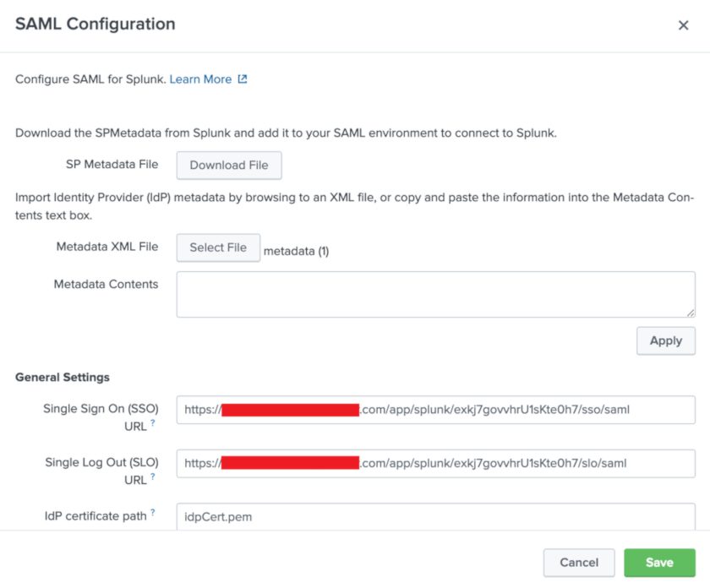This screenshot has height=588, width=710.
Task: Show help for IdP certificate path
Action: 153,513
